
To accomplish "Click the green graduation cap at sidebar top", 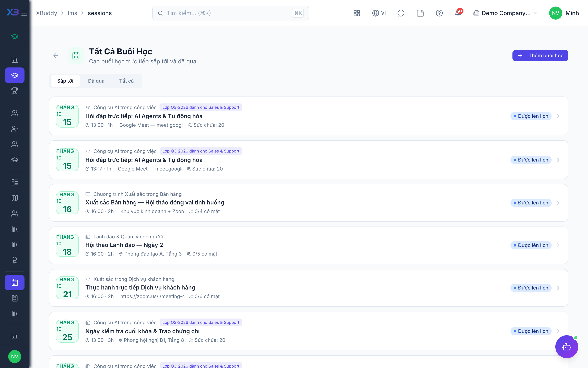I will click(14, 37).
